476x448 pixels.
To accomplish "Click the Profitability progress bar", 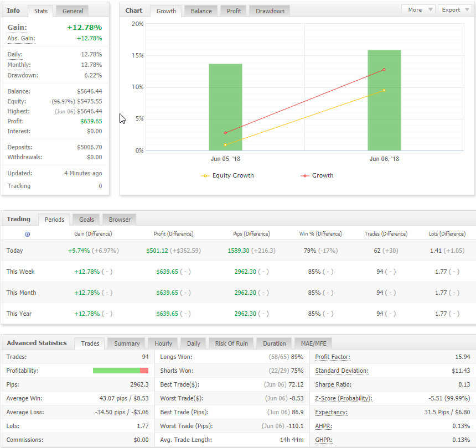I will [121, 371].
